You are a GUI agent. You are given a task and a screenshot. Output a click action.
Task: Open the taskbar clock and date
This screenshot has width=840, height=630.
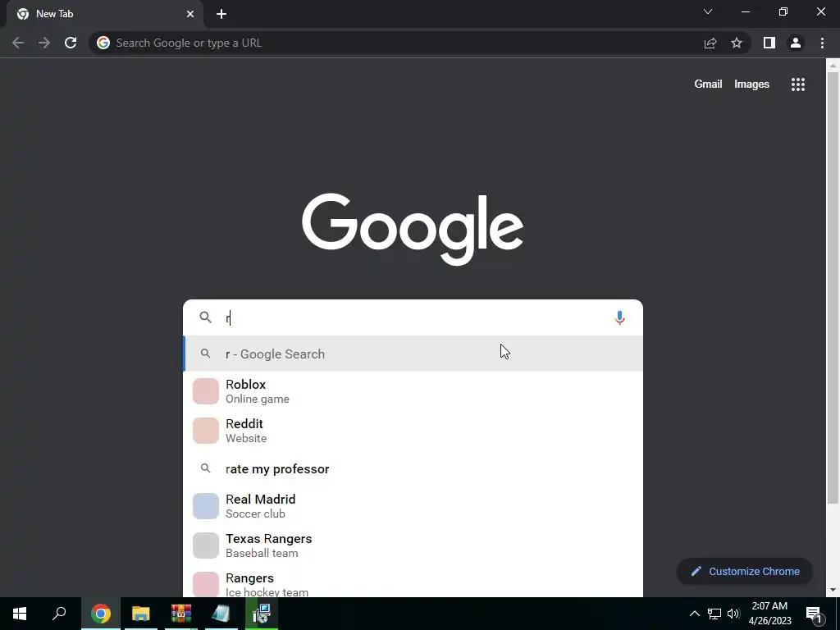(x=769, y=614)
